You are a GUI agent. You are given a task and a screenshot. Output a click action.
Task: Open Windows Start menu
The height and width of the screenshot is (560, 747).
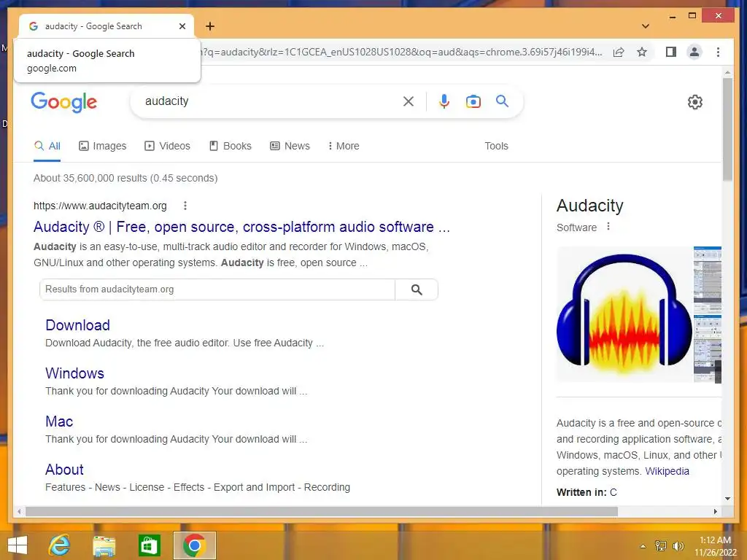18,545
